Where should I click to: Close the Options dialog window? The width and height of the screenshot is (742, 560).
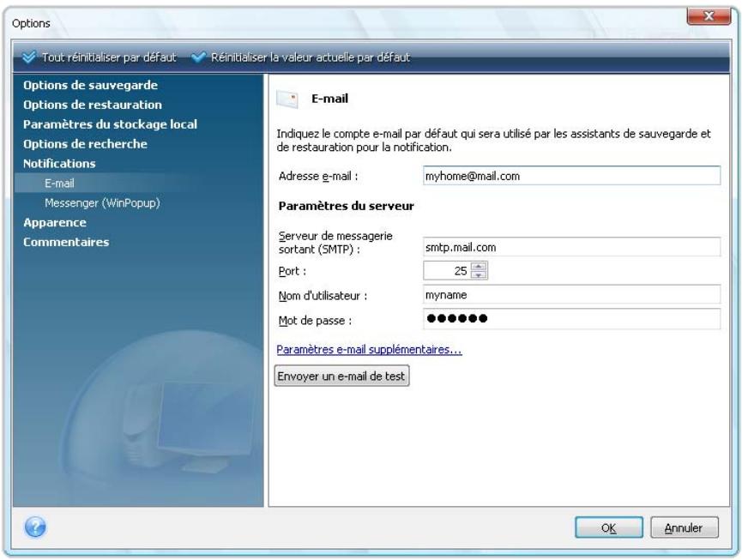[709, 16]
